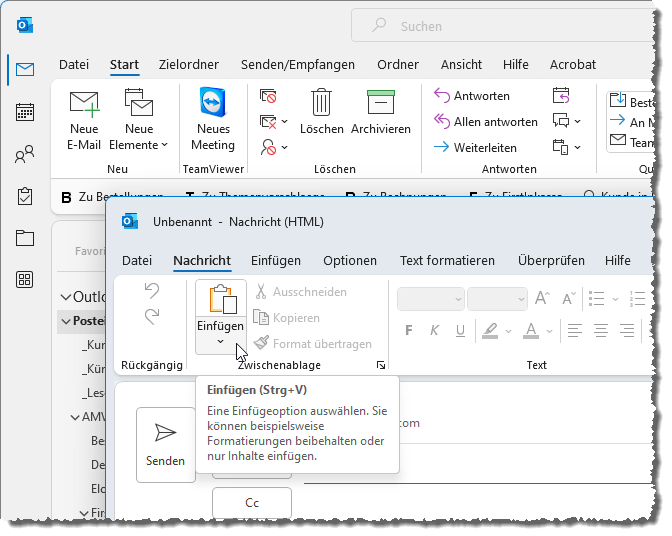Click the Suchen search field
The width and height of the screenshot is (672, 536).
pos(504,26)
